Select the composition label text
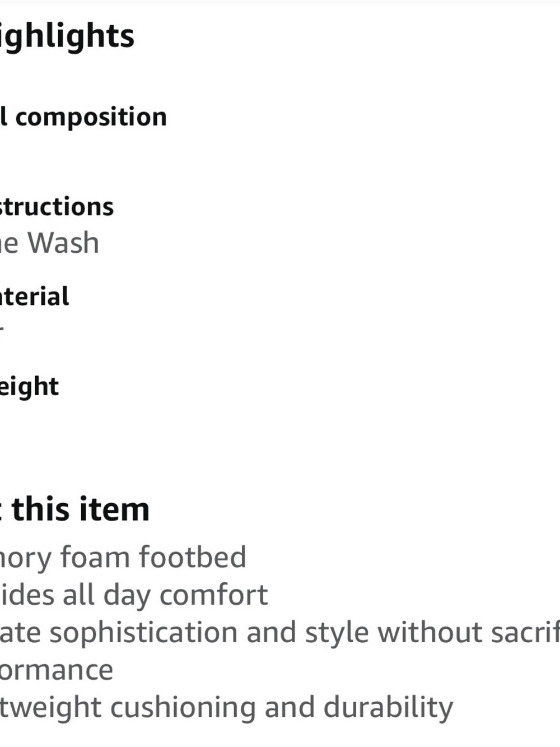This screenshot has height=747, width=560. [91, 118]
